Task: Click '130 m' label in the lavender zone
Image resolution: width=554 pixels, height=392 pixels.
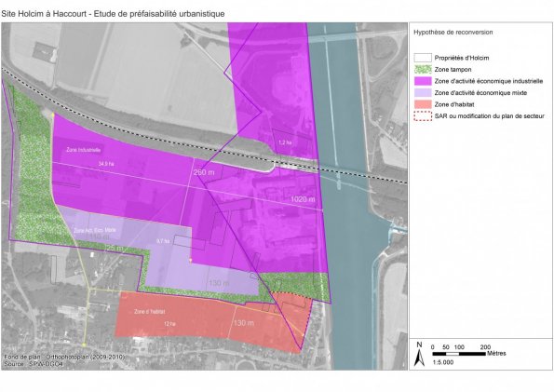Action: pos(219,283)
